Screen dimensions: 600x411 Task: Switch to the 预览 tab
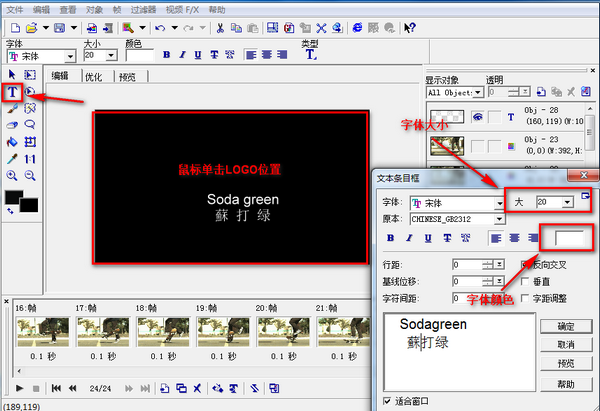pyautogui.click(x=127, y=77)
